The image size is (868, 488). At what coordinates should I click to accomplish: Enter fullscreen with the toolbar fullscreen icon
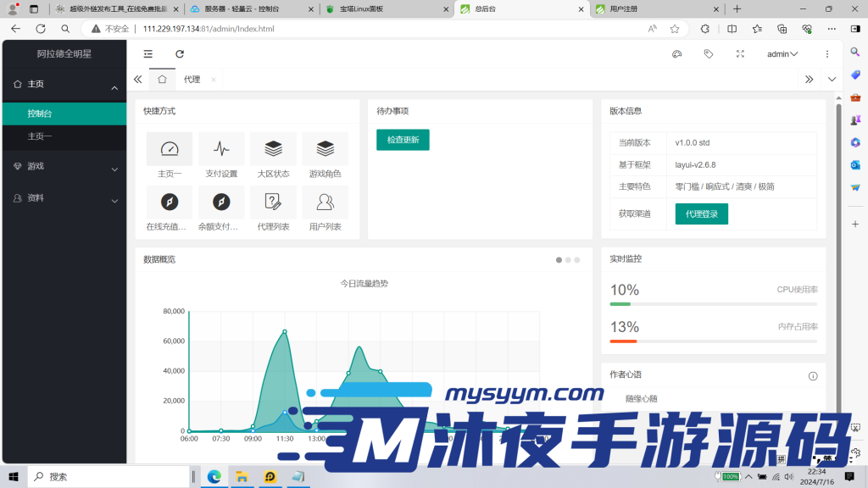[x=740, y=53]
